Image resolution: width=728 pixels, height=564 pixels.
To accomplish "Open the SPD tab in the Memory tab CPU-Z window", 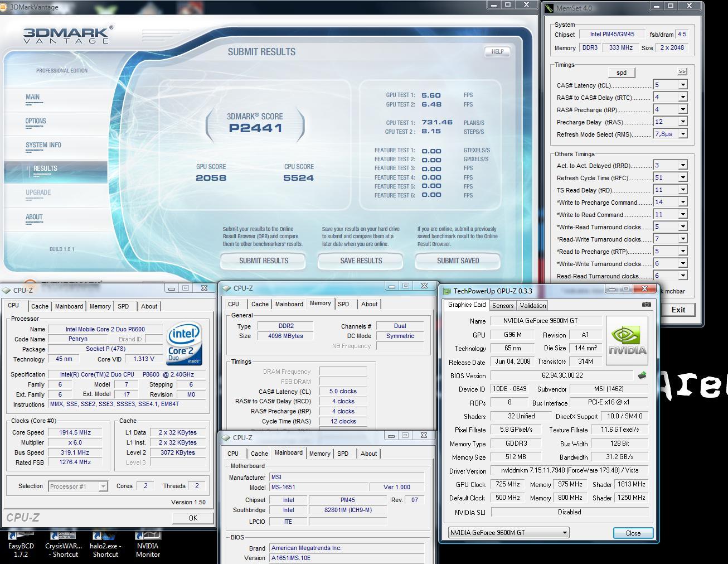I will (x=343, y=304).
